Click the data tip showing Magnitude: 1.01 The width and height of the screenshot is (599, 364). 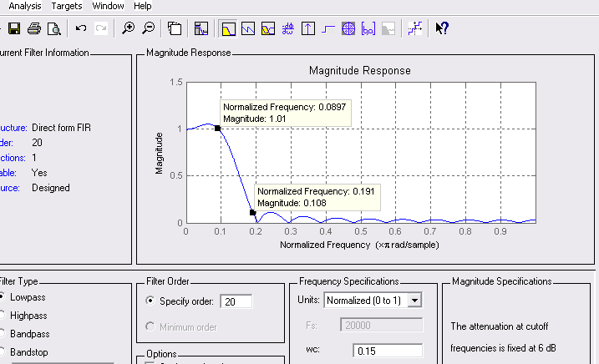[x=285, y=113]
